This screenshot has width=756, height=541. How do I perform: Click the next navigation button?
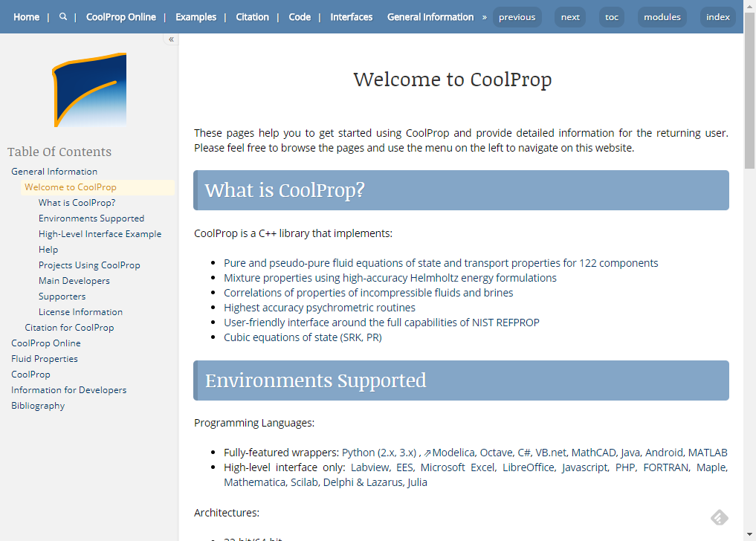pyautogui.click(x=569, y=16)
